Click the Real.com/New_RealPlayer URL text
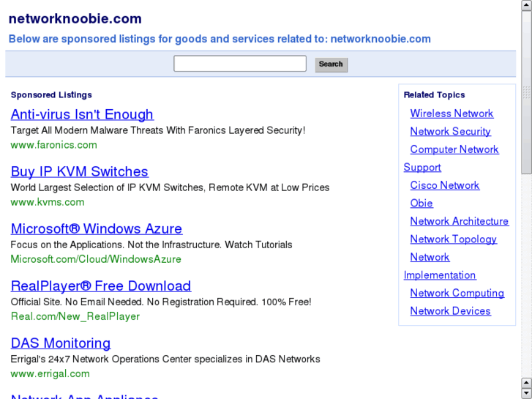Image resolution: width=532 pixels, height=399 pixels. click(75, 316)
